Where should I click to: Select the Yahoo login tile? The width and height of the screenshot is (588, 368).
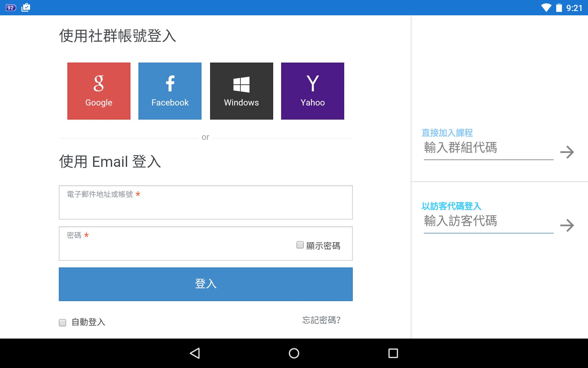(312, 91)
